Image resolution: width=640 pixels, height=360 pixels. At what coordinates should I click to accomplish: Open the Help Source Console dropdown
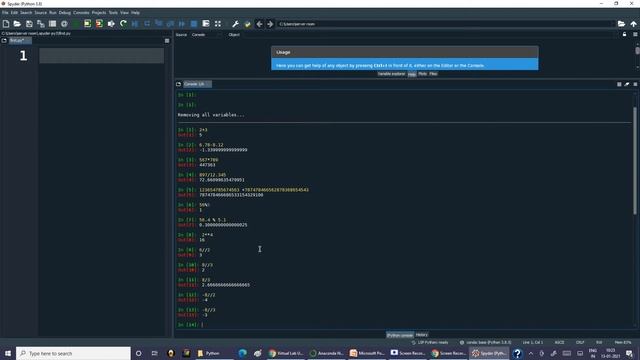(206, 35)
